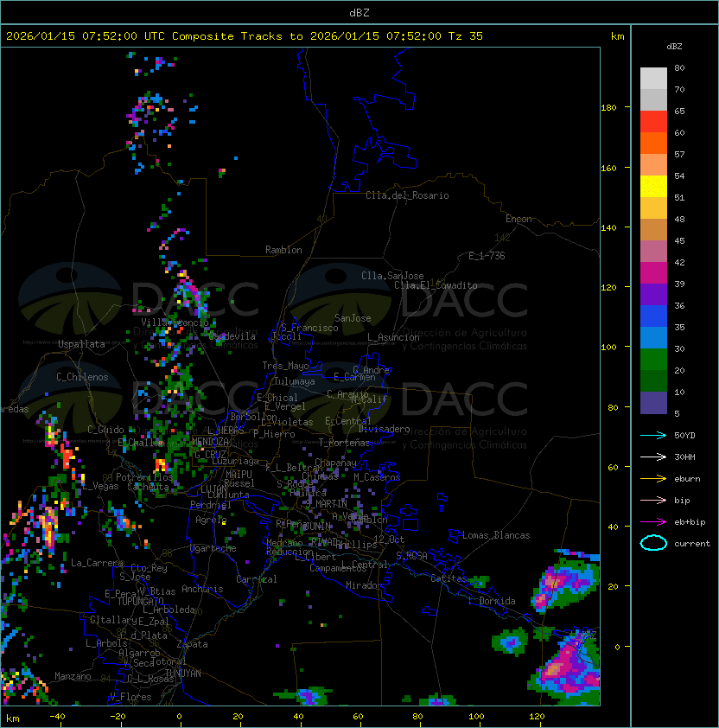Select the purple 39 dBZ legend swatch
The width and height of the screenshot is (719, 728).
[653, 295]
